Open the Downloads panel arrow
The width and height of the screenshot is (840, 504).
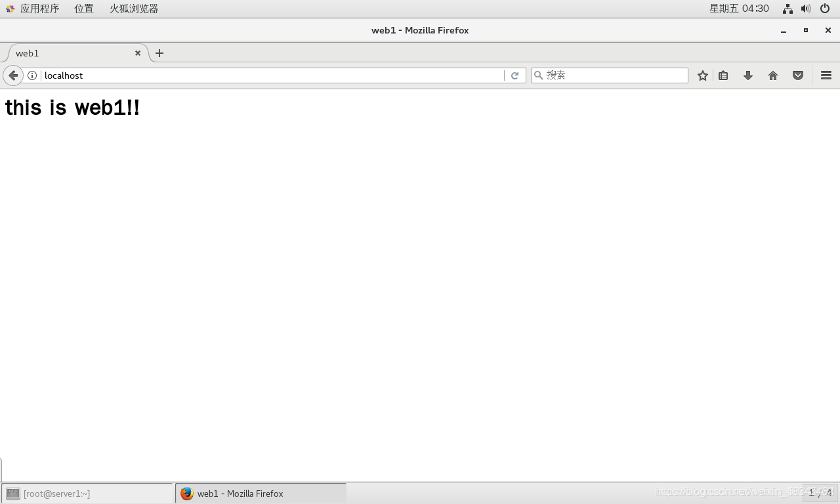pyautogui.click(x=748, y=75)
